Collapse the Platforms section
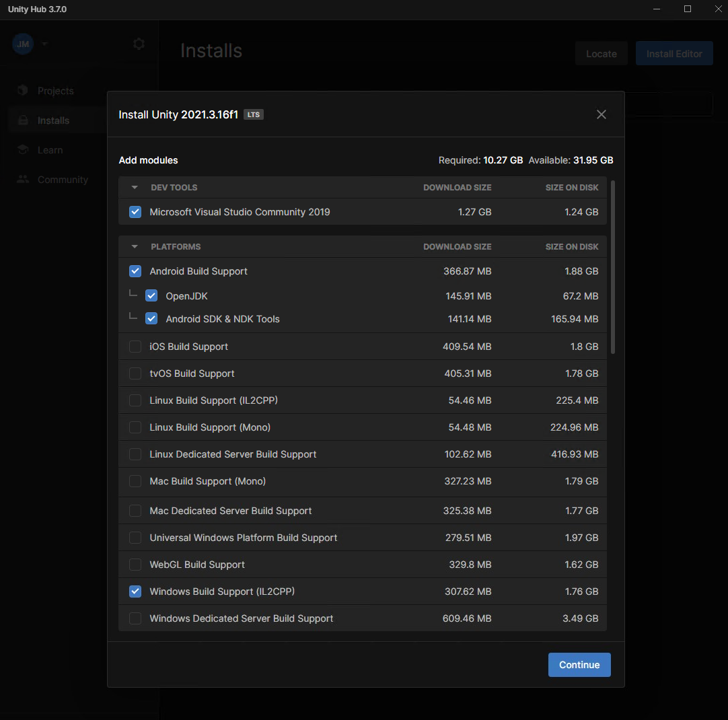728x720 pixels. coord(135,247)
